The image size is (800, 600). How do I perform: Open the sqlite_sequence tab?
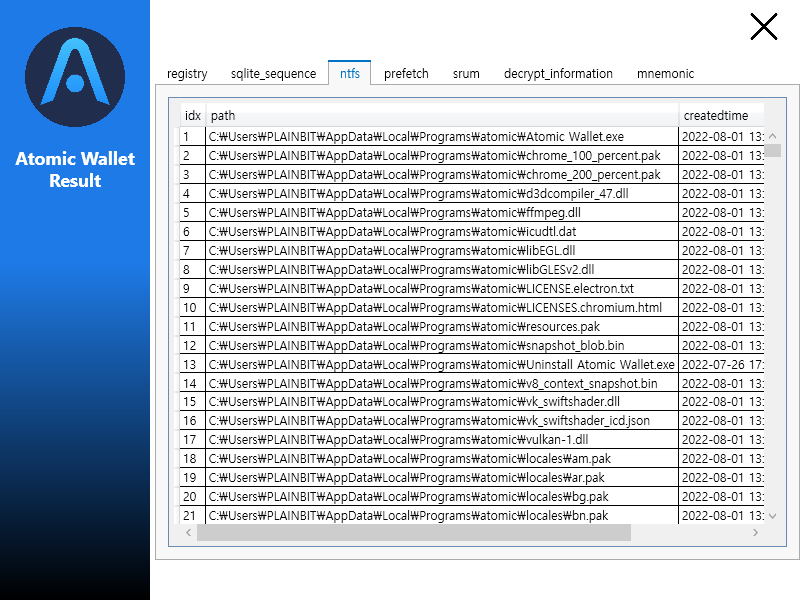(273, 73)
